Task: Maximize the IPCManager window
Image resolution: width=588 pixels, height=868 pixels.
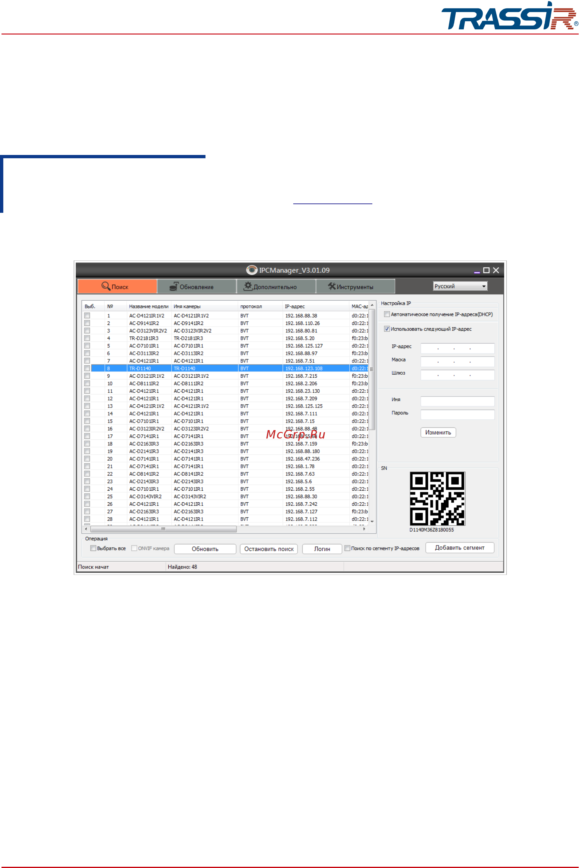Action: [x=486, y=270]
